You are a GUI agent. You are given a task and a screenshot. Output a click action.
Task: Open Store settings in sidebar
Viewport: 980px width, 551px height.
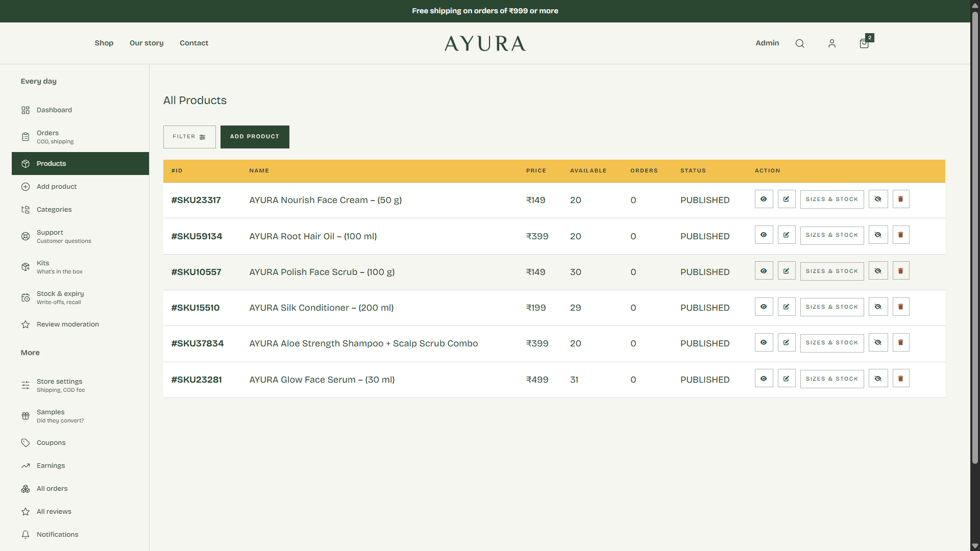(80, 385)
